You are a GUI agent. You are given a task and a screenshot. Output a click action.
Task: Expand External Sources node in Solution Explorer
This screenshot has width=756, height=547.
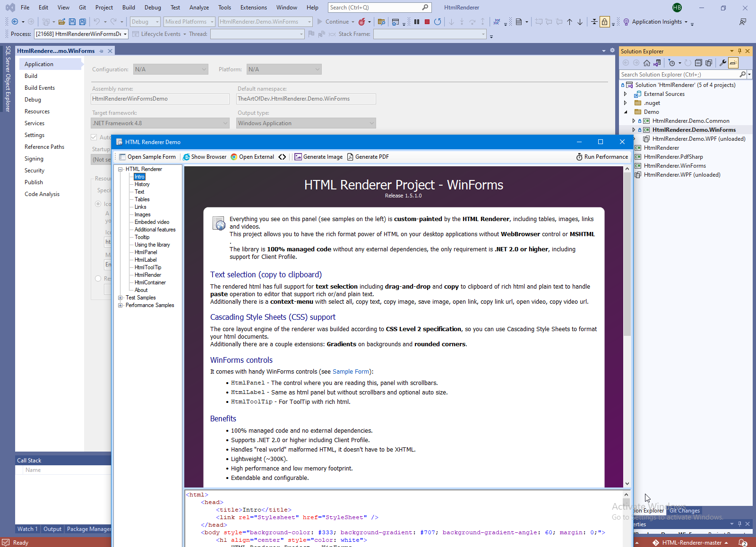pos(625,94)
